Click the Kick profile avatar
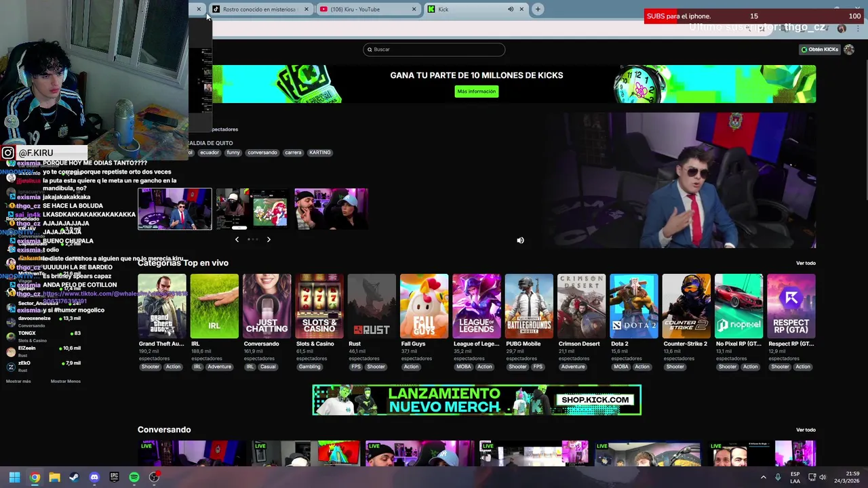 tap(849, 49)
